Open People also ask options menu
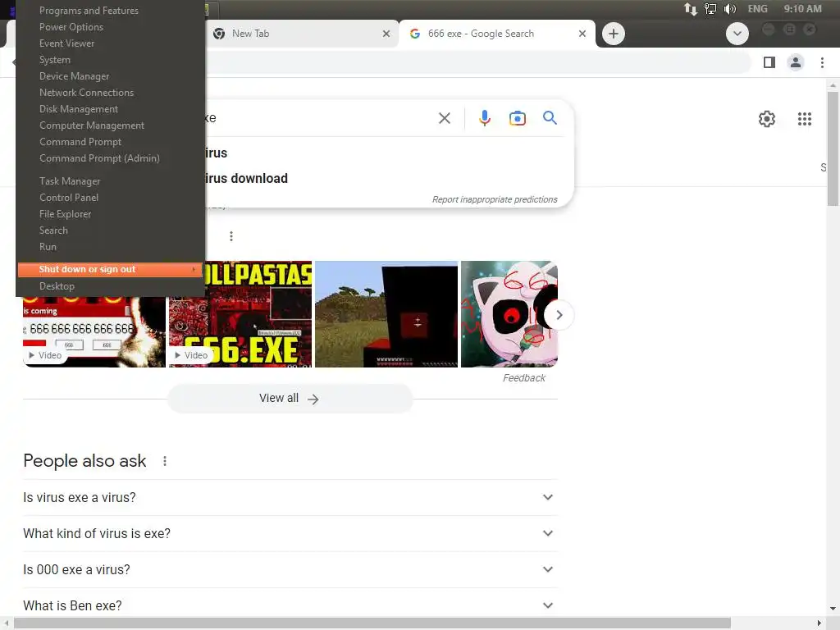 (165, 461)
